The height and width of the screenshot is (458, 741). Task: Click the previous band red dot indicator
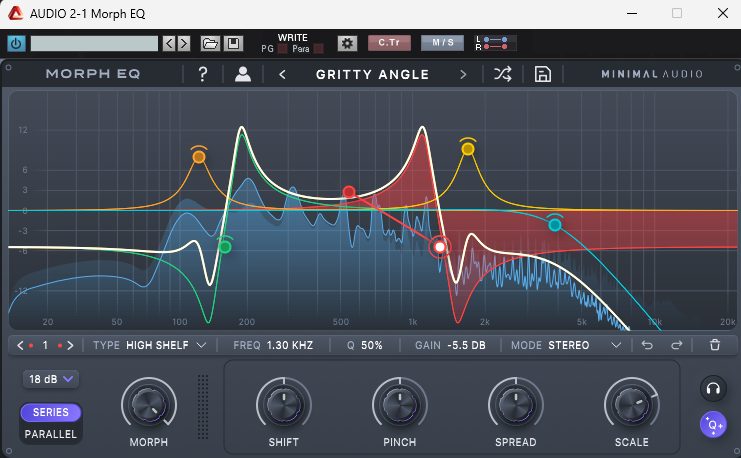[31, 346]
